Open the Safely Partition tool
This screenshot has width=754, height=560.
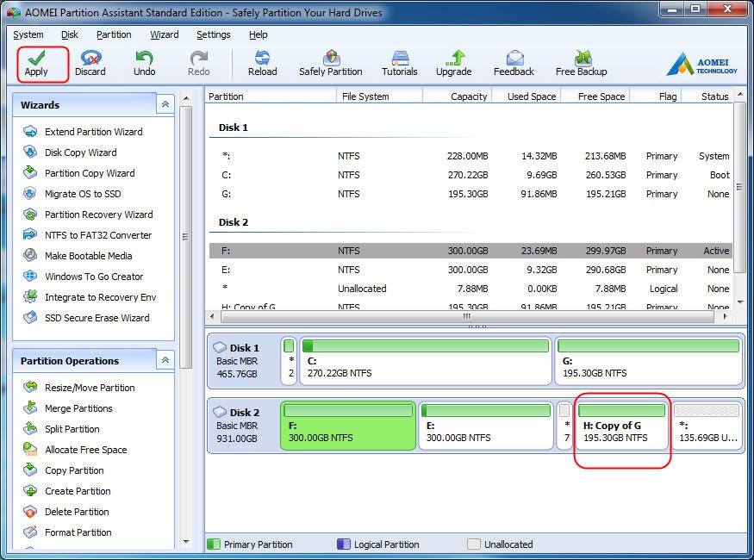pyautogui.click(x=330, y=63)
